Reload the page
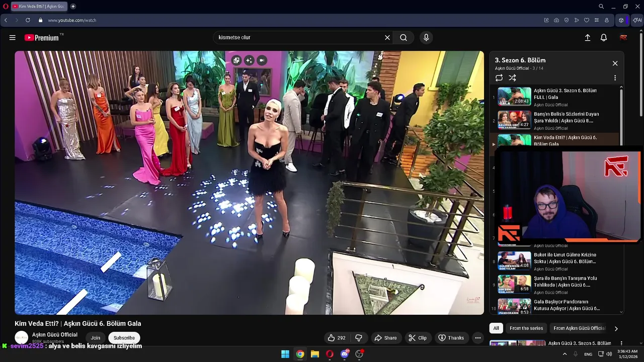 pos(28,20)
